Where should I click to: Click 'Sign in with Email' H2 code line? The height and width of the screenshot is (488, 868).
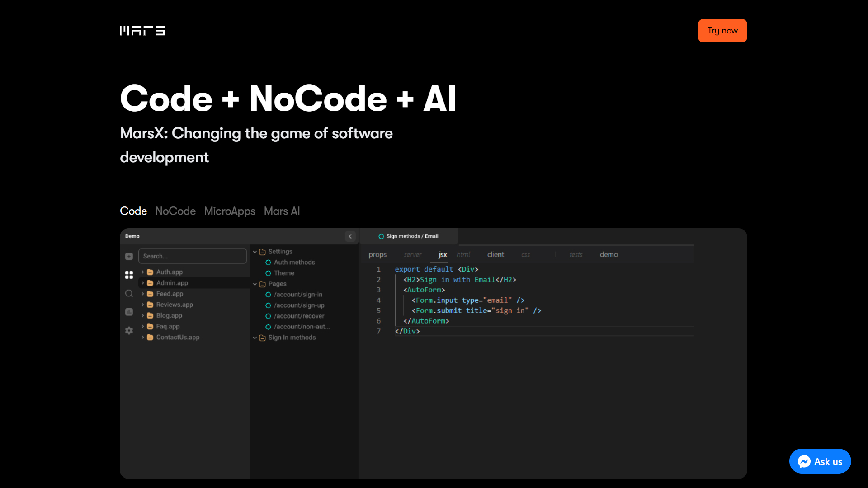(x=460, y=280)
